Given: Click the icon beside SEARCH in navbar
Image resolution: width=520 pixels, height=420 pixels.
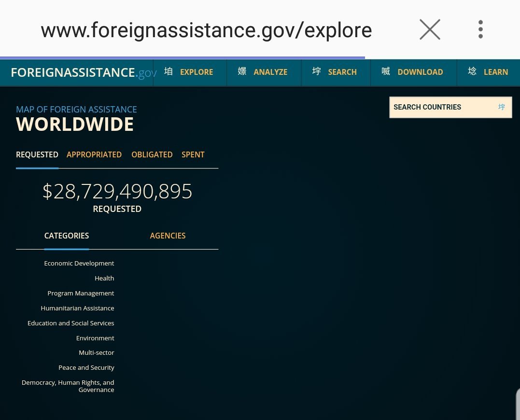Looking at the screenshot, I should (316, 71).
